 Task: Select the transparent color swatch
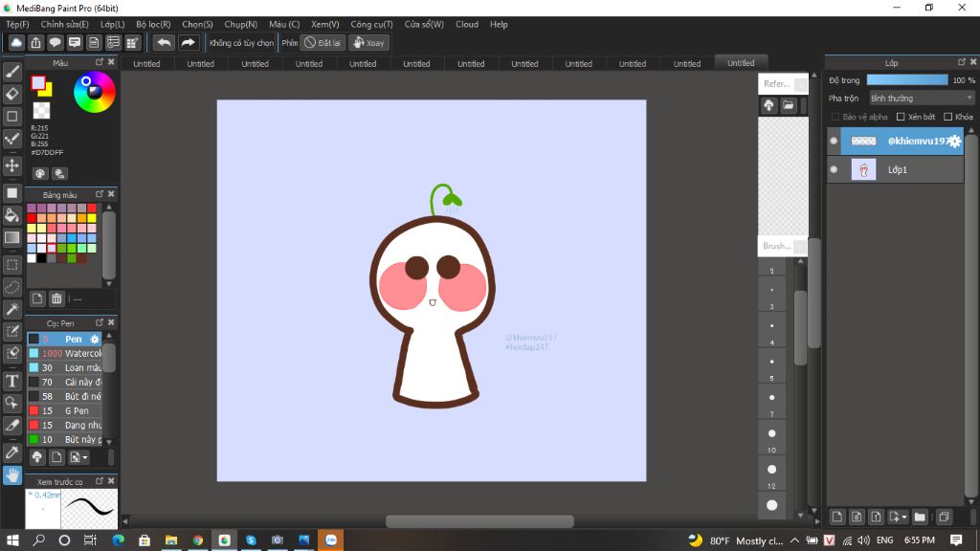tap(42, 111)
